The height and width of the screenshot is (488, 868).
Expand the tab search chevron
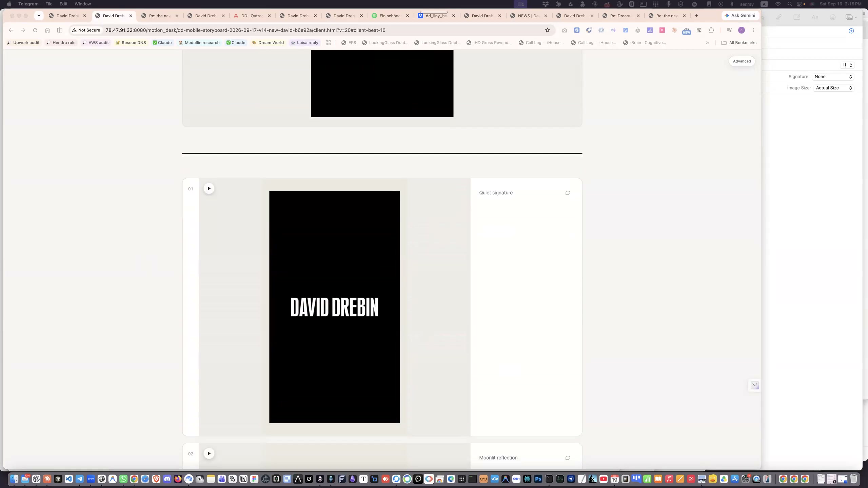39,16
